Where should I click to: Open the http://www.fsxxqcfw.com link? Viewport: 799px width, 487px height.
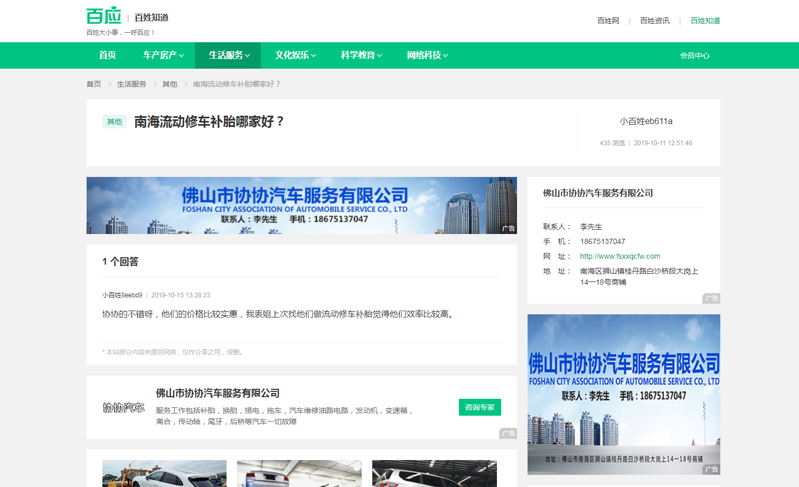(x=620, y=256)
